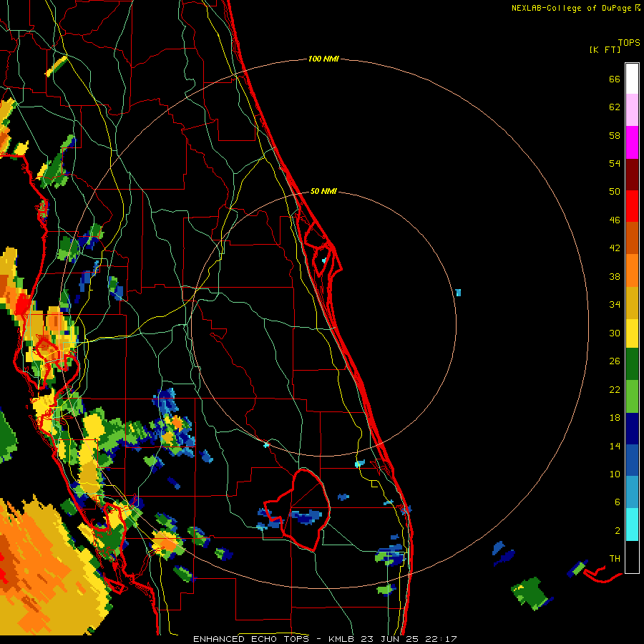Click the '6' legend value

618,502
